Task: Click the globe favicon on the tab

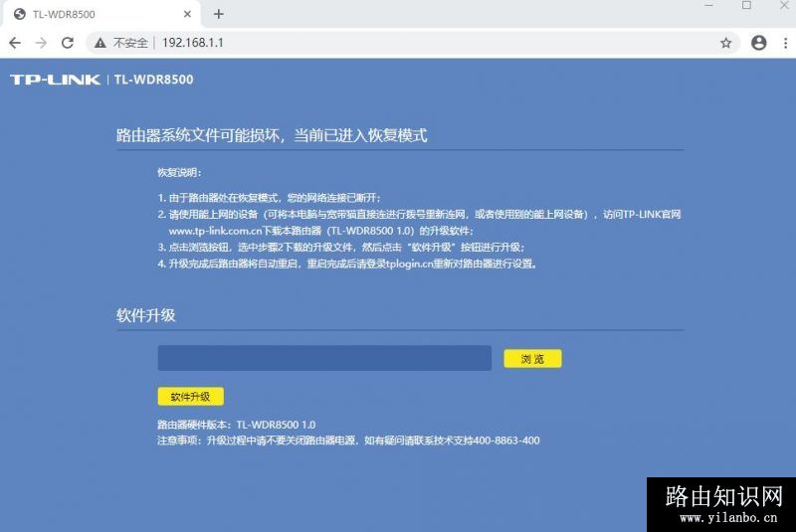Action: point(20,14)
